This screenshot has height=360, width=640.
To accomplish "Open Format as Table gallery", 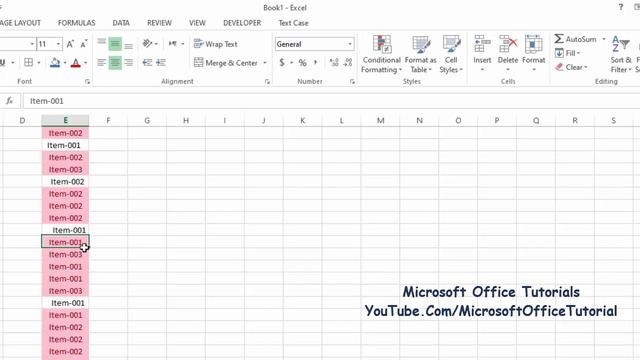I will [x=420, y=54].
